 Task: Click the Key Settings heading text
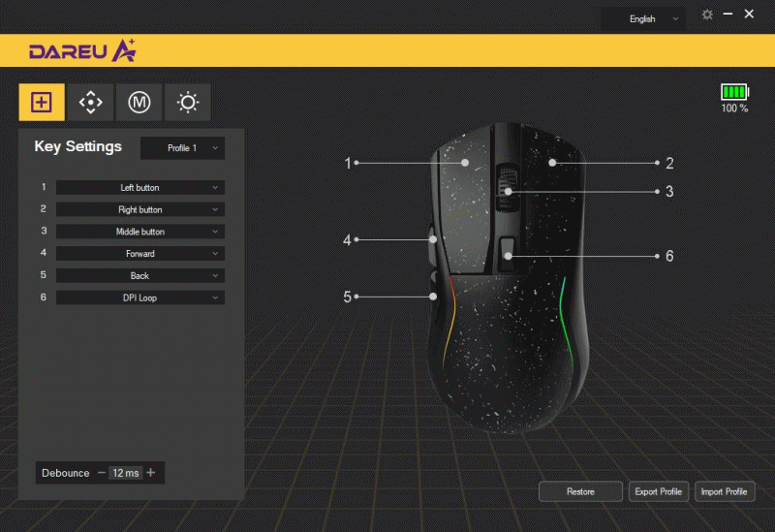click(x=78, y=146)
